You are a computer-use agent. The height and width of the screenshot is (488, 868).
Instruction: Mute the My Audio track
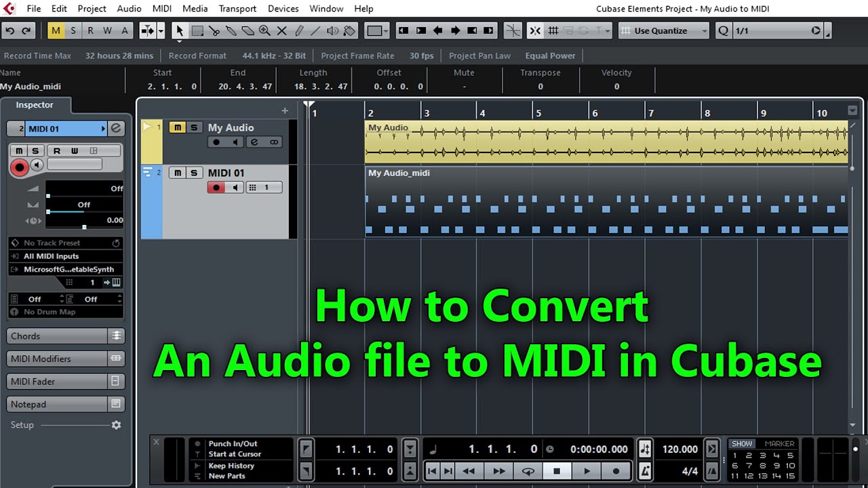[178, 127]
